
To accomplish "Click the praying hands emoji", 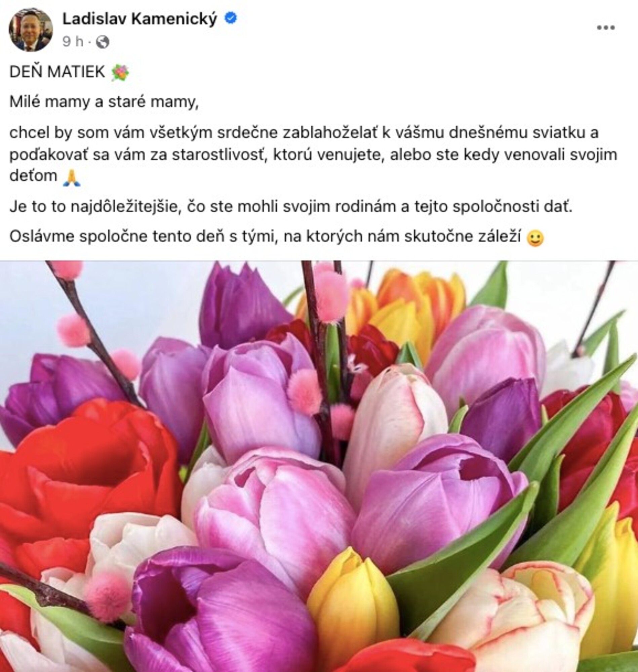I will click(x=72, y=177).
